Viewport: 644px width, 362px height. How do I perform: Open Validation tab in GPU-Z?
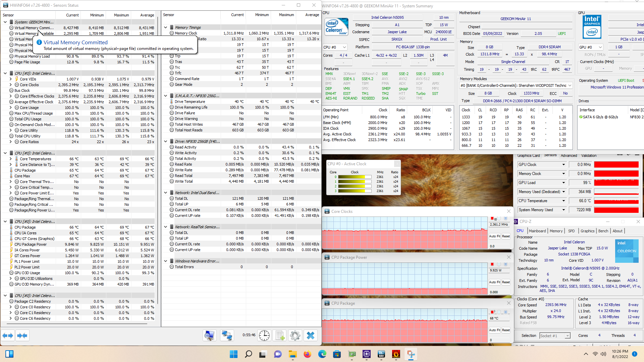tap(589, 156)
